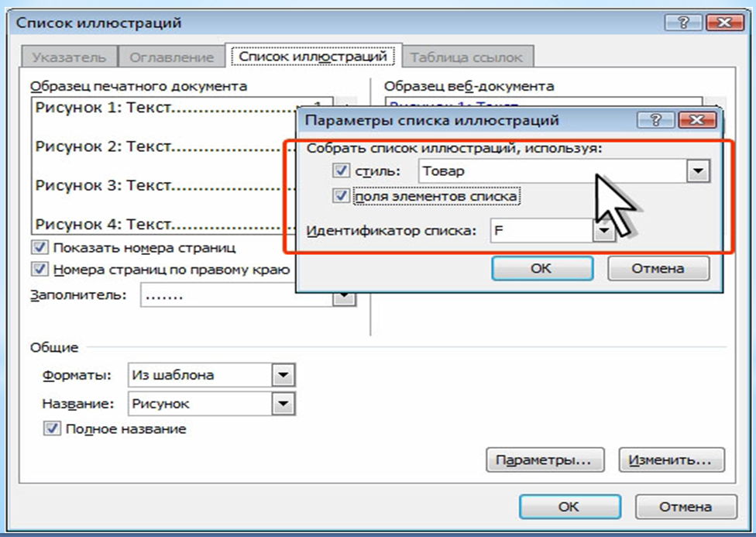Click the Идентификатор списка field containing F

click(541, 231)
